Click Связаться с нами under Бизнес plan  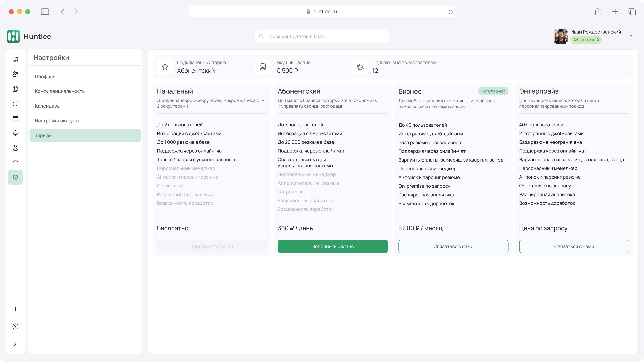pos(453,246)
